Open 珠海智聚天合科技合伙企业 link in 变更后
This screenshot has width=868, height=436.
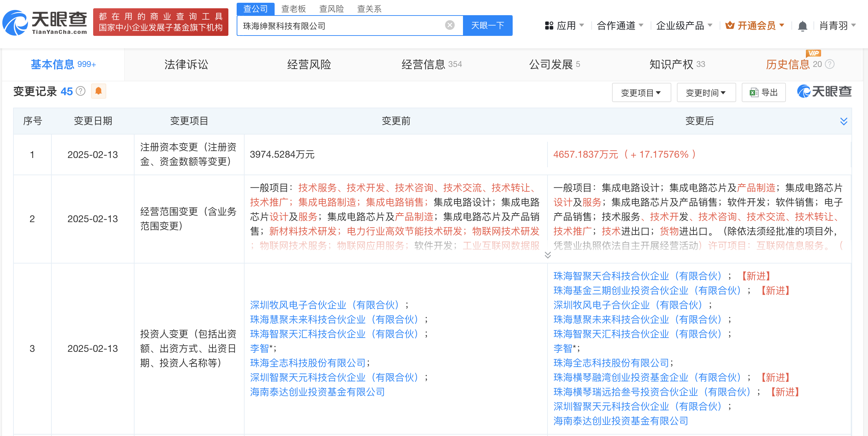pyautogui.click(x=638, y=276)
